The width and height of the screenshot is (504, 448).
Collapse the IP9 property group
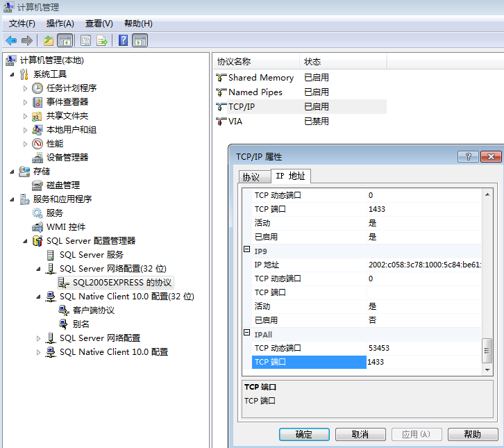[247, 249]
